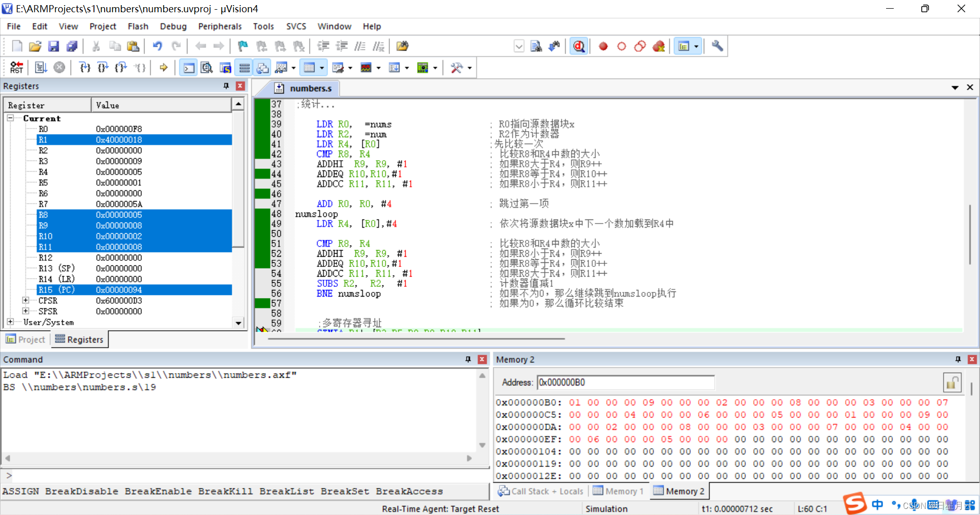Open the Toolbox dropdown arrow
This screenshot has width=980, height=515.
click(x=469, y=68)
